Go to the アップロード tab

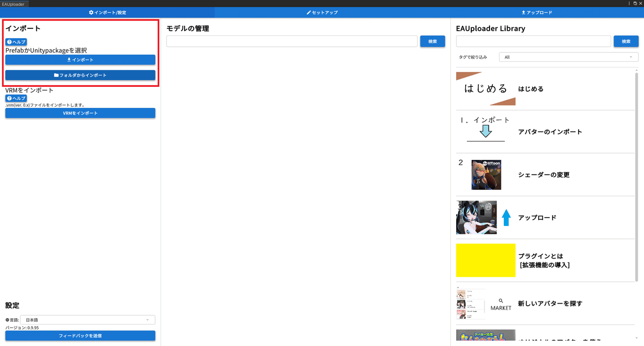click(x=537, y=12)
